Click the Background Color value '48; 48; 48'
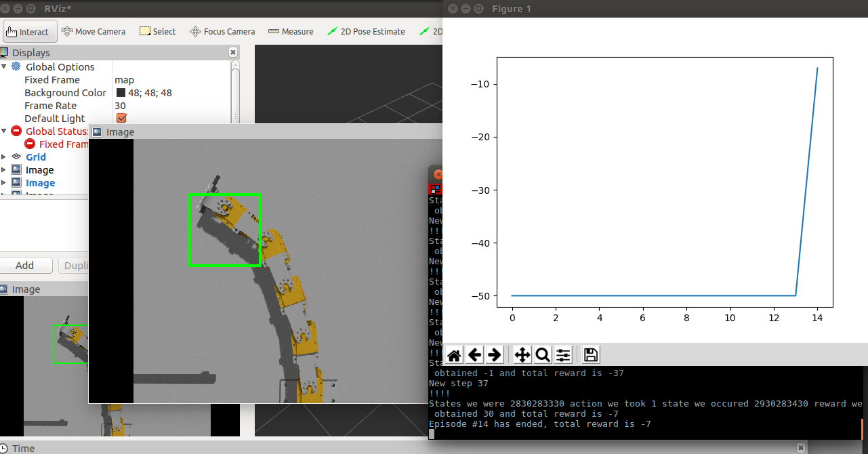This screenshot has height=454, width=868. point(150,92)
